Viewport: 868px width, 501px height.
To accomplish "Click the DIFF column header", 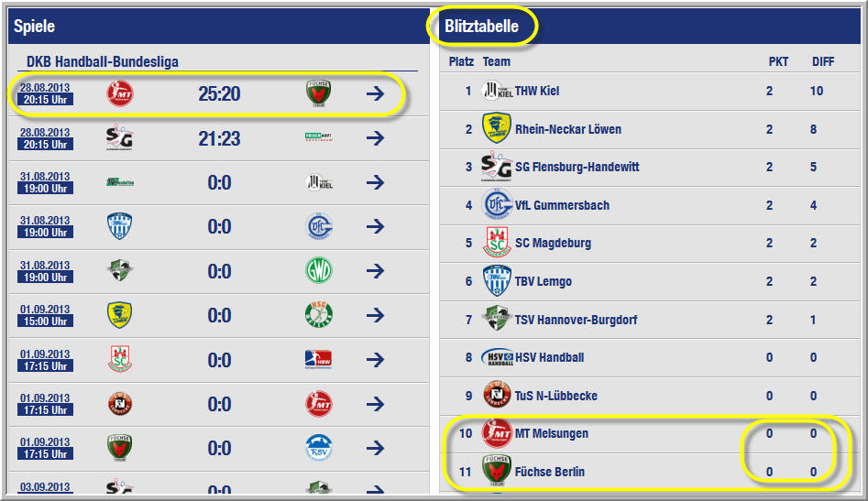I will tap(823, 62).
